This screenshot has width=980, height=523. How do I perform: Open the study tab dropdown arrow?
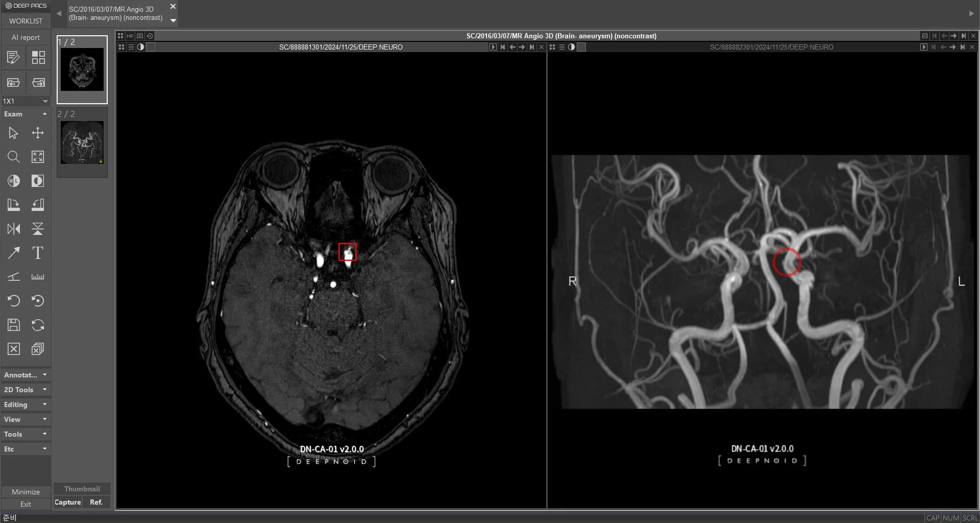[173, 21]
